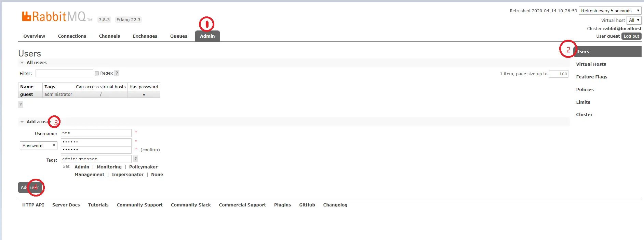Click 'Can access virtual hosts' column header

(x=101, y=87)
